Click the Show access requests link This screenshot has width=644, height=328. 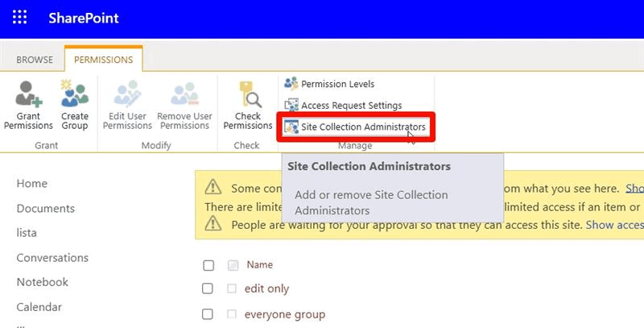point(615,225)
